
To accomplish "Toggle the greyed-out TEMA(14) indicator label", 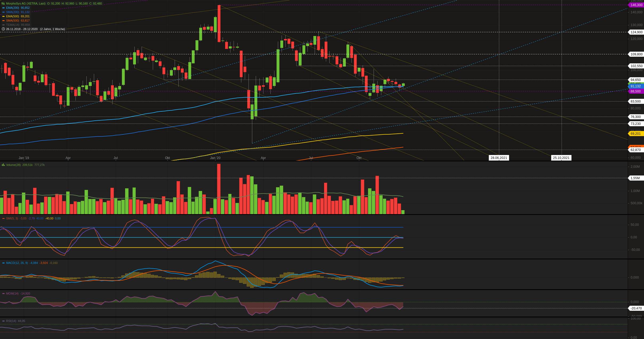I will (13, 25).
